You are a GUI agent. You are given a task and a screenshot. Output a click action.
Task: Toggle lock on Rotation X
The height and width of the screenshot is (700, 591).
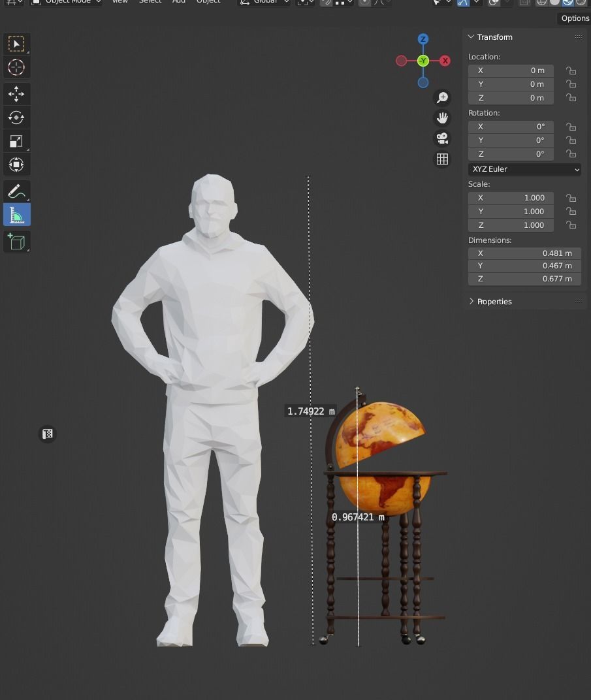coord(571,127)
